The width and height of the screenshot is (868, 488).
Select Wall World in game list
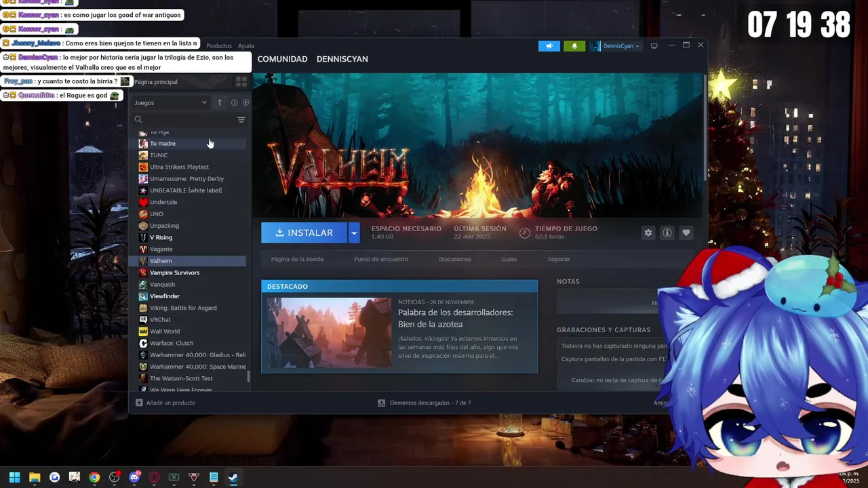coord(187,331)
